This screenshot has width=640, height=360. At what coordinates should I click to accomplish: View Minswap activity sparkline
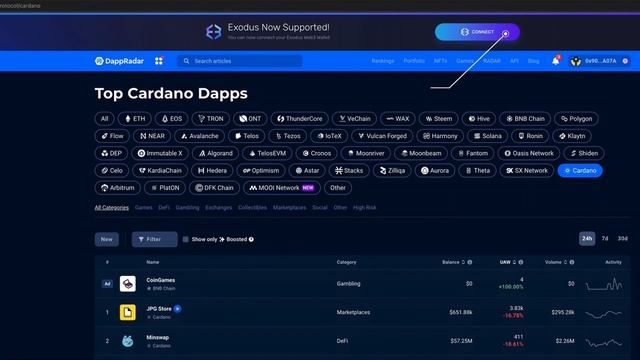604,342
